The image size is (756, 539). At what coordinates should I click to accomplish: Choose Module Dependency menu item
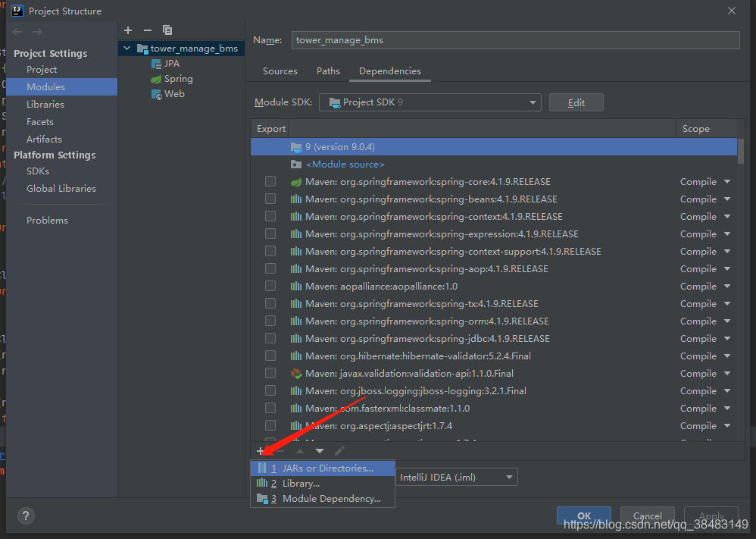323,499
